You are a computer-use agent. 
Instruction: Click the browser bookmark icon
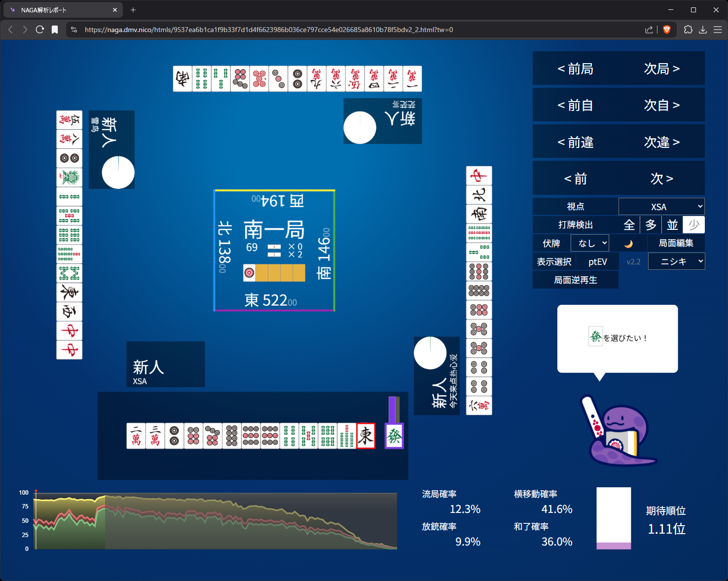coord(55,30)
